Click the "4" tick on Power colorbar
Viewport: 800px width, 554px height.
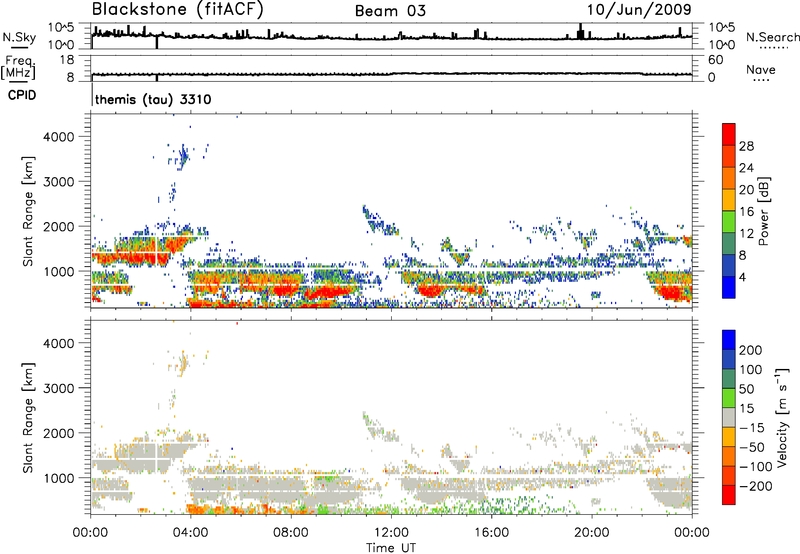point(742,277)
